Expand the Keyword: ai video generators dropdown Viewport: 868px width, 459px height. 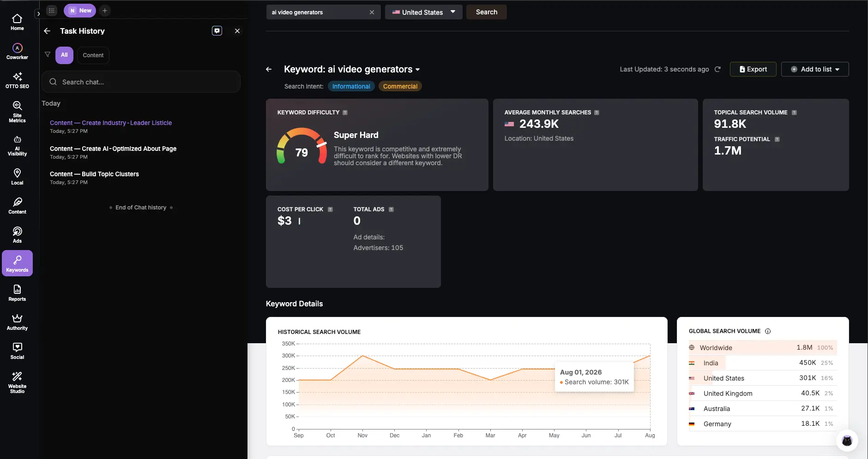pyautogui.click(x=417, y=70)
